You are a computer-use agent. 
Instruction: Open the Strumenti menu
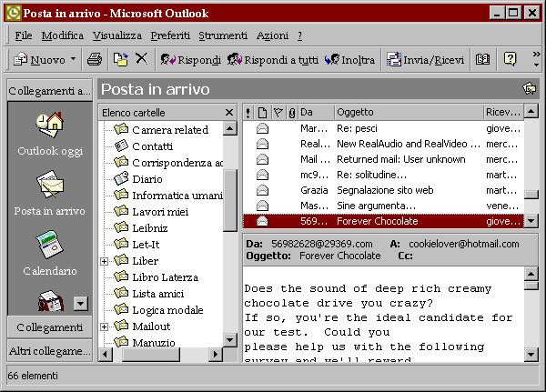223,35
